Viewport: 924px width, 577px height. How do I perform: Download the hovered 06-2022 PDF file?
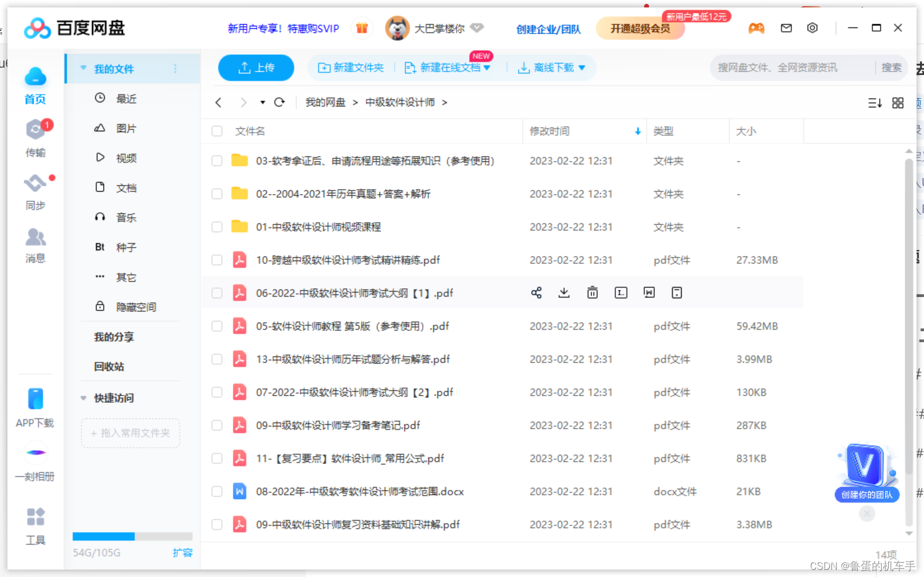click(564, 293)
